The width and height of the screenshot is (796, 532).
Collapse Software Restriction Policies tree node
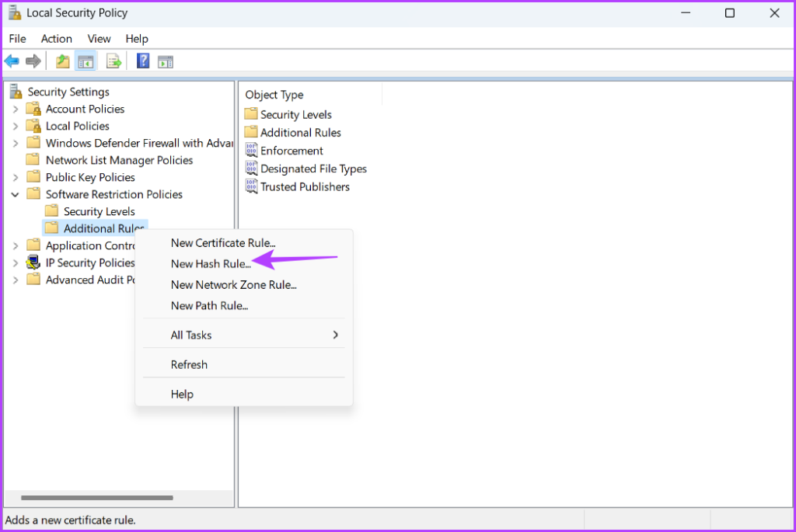(16, 194)
